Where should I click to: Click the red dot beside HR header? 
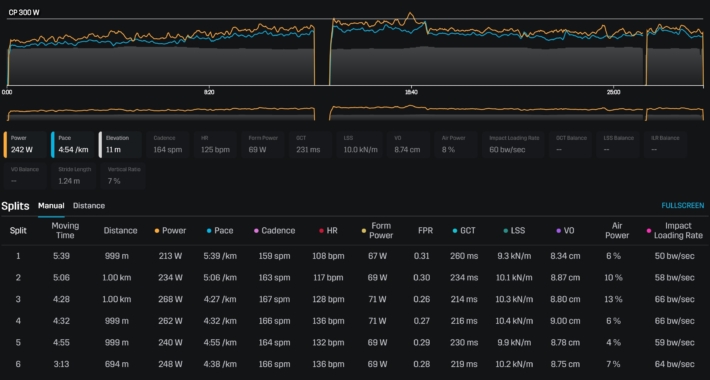point(321,231)
